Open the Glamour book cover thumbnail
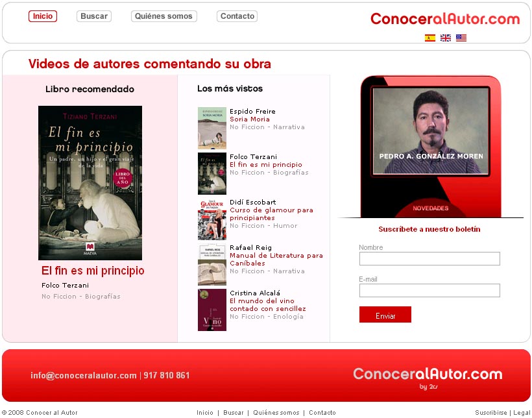 [212, 219]
